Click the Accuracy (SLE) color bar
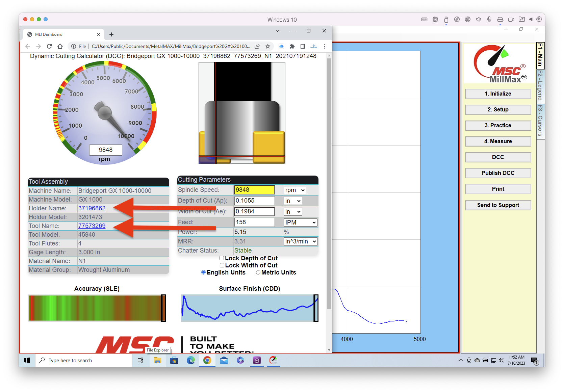The width and height of the screenshot is (564, 392). tap(97, 308)
